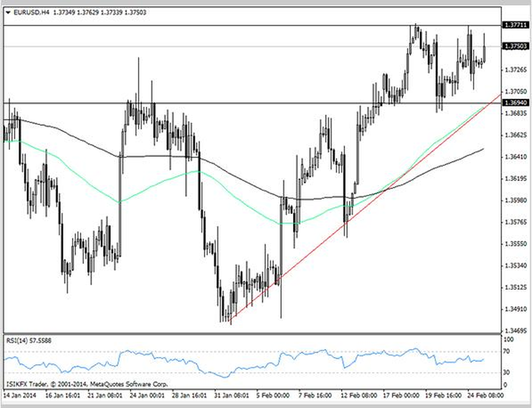532x408 pixels.
Task: Click the OHLC values '1.37349 1.37629 1.37339 1.37503'
Action: [x=100, y=12]
